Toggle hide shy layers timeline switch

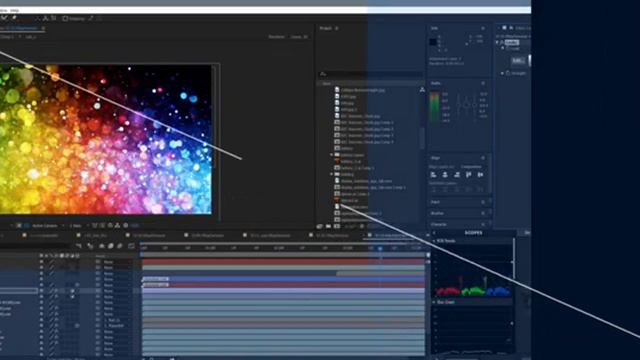pyautogui.click(x=102, y=246)
